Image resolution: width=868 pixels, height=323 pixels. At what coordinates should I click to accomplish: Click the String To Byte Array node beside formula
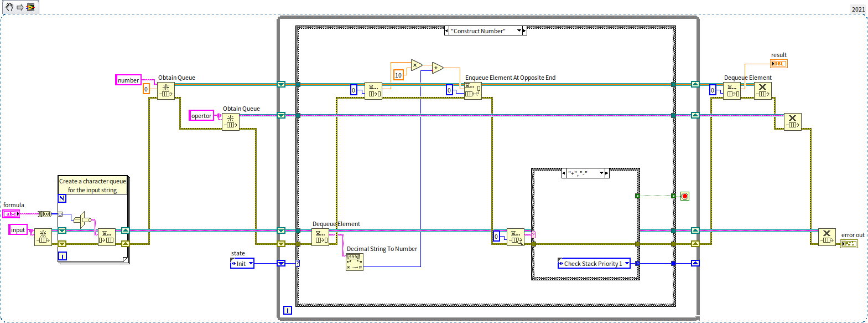pos(44,214)
